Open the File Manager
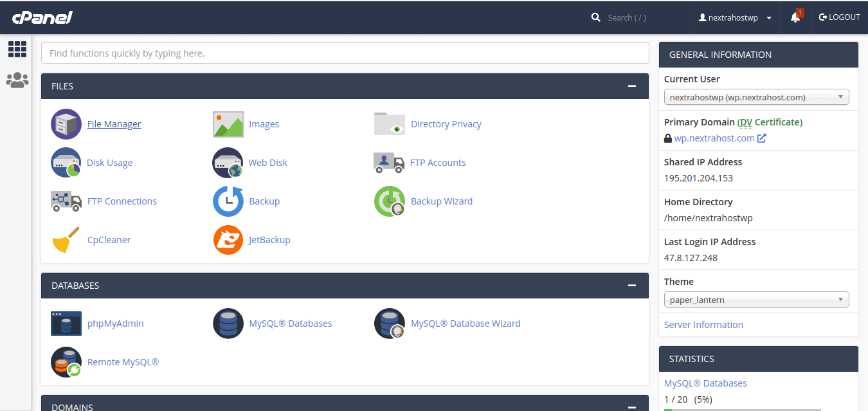This screenshot has height=411, width=868. (114, 123)
